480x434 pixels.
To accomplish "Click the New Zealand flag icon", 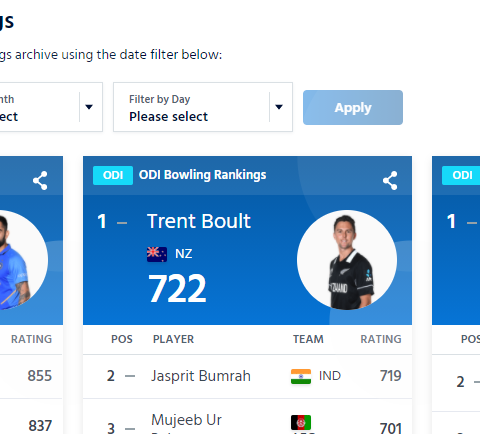I will (x=157, y=254).
